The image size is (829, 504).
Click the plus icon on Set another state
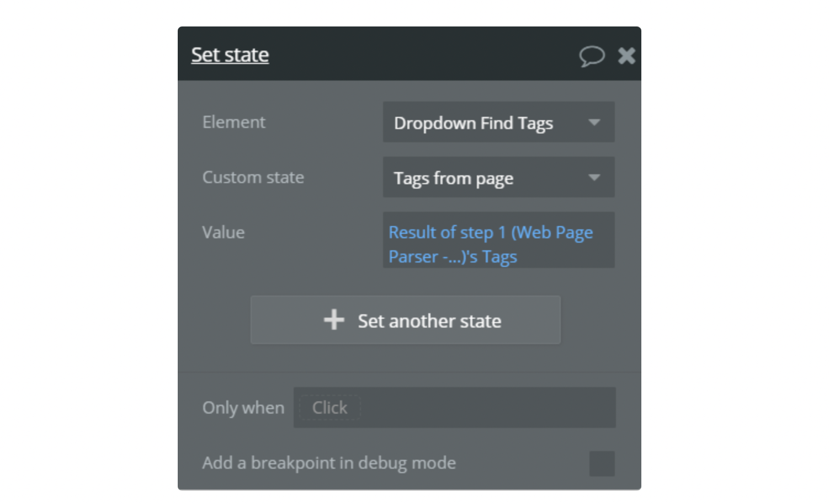point(334,320)
